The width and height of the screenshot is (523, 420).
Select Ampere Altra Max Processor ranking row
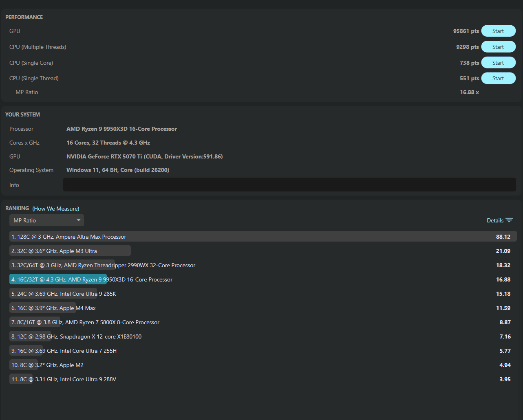(263, 237)
